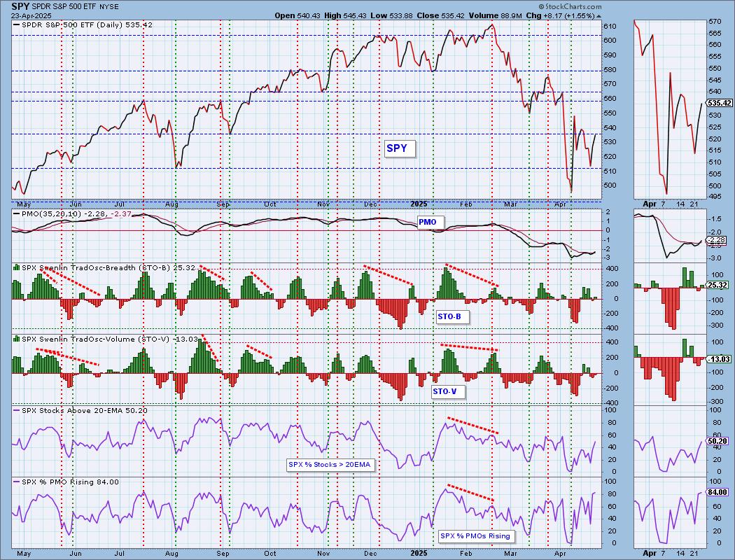Screen dimensions: 735x560
Task: Click the boxed STO-V annotation label
Action: [x=448, y=391]
